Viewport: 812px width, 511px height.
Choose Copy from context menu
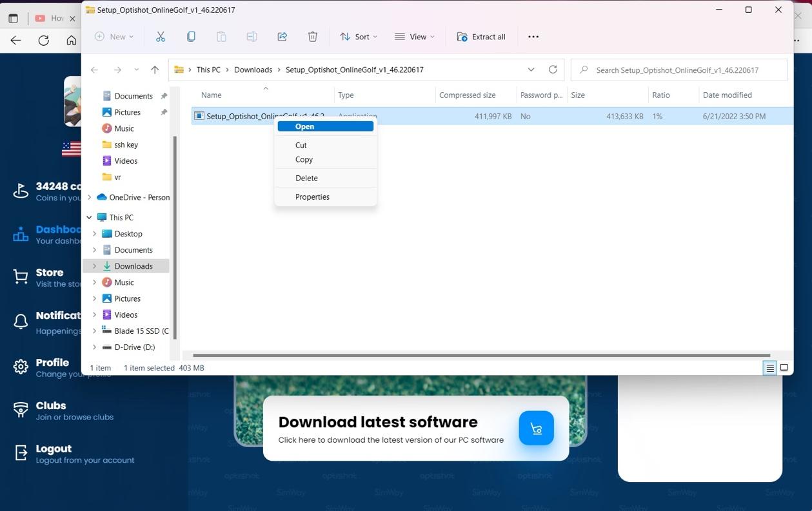point(326,159)
